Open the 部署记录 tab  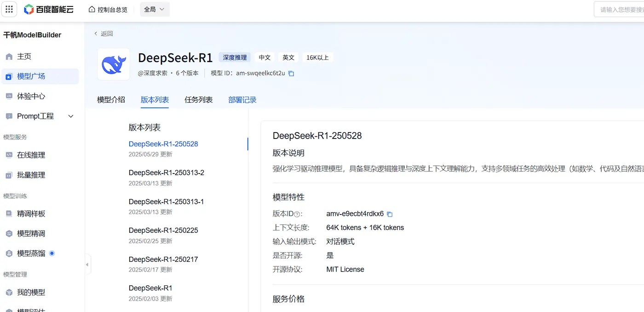[x=242, y=100]
